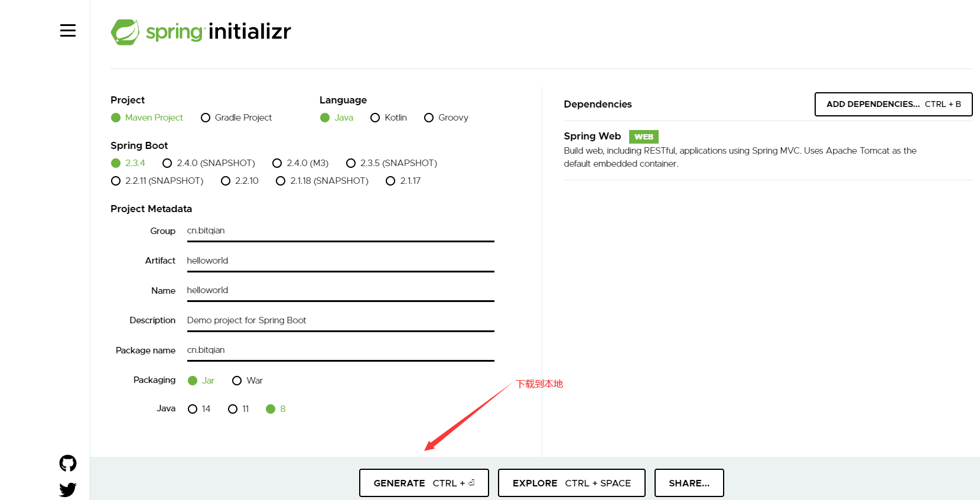Screen dimensions: 980x500
Task: Click Add Dependencies button
Action: (894, 104)
